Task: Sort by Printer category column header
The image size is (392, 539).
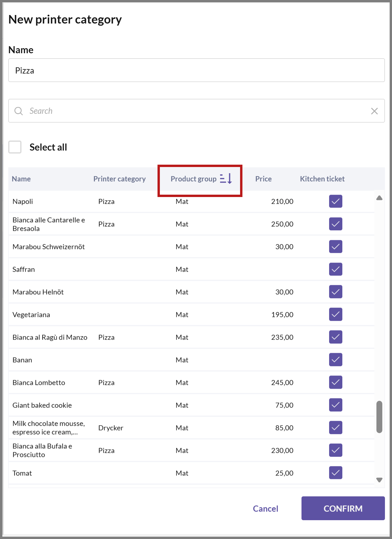Action: (x=120, y=179)
